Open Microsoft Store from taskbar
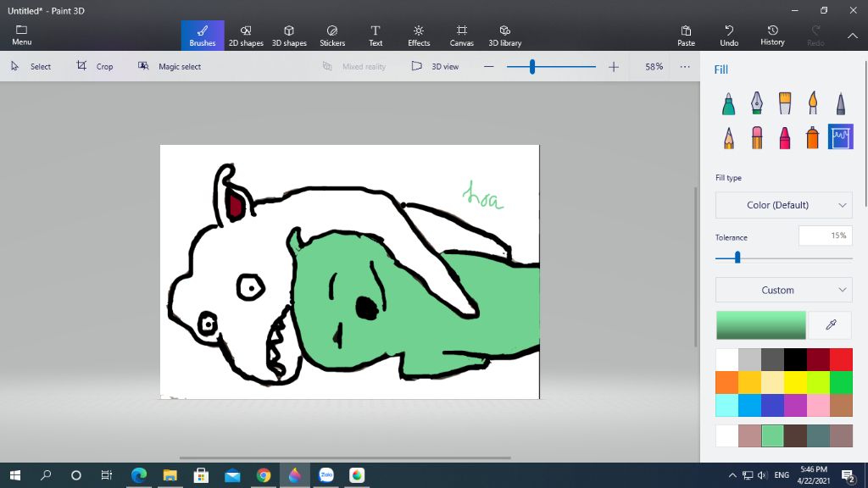The width and height of the screenshot is (868, 488). (x=201, y=475)
